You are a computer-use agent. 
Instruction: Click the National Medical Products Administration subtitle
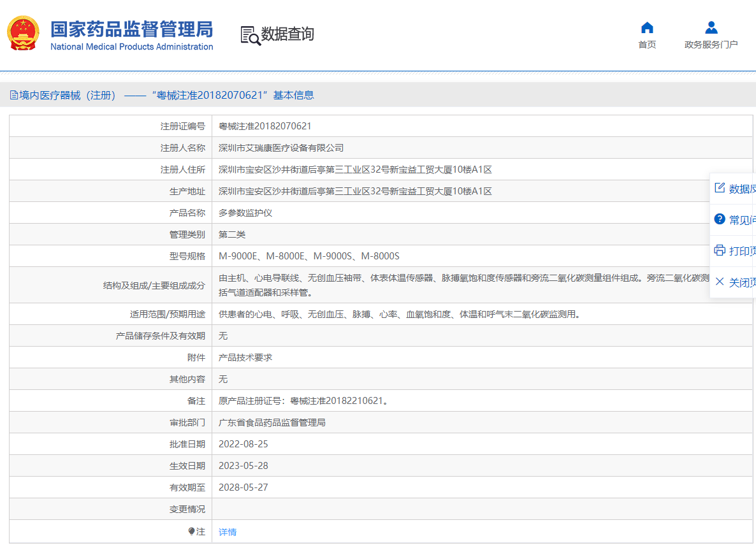132,47
